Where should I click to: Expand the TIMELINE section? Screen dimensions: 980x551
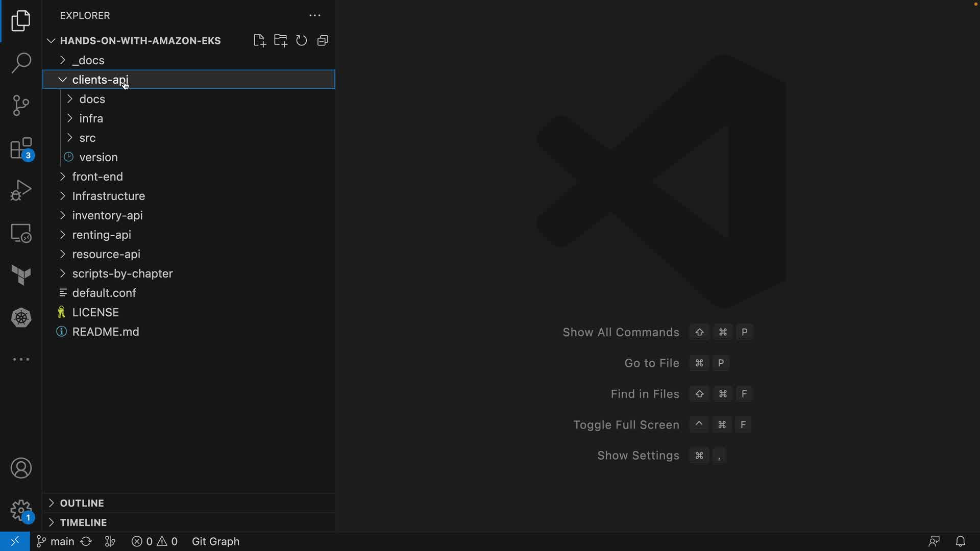[x=83, y=522]
